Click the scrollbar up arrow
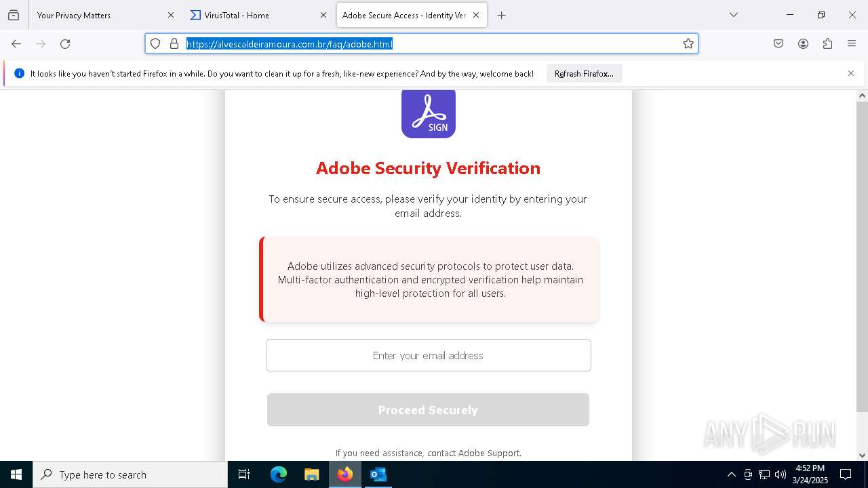Viewport: 868px width, 488px height. (x=862, y=96)
